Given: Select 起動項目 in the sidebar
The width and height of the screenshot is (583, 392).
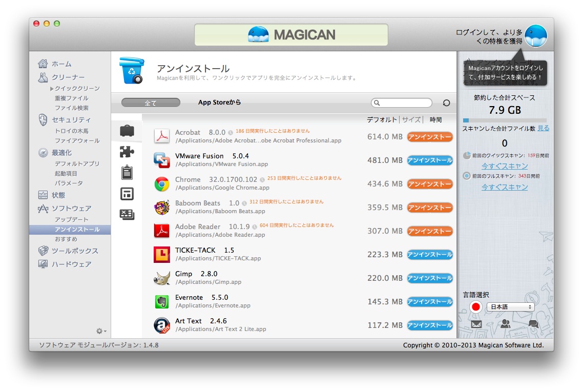Looking at the screenshot, I should (66, 174).
